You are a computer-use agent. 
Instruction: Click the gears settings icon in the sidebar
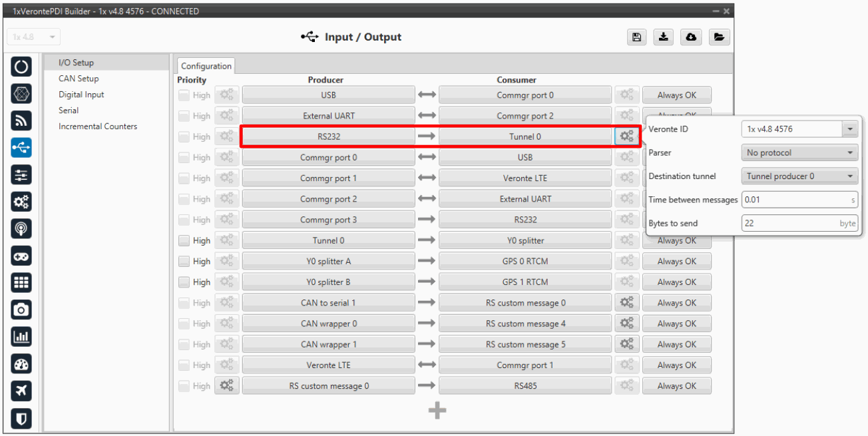(21, 202)
